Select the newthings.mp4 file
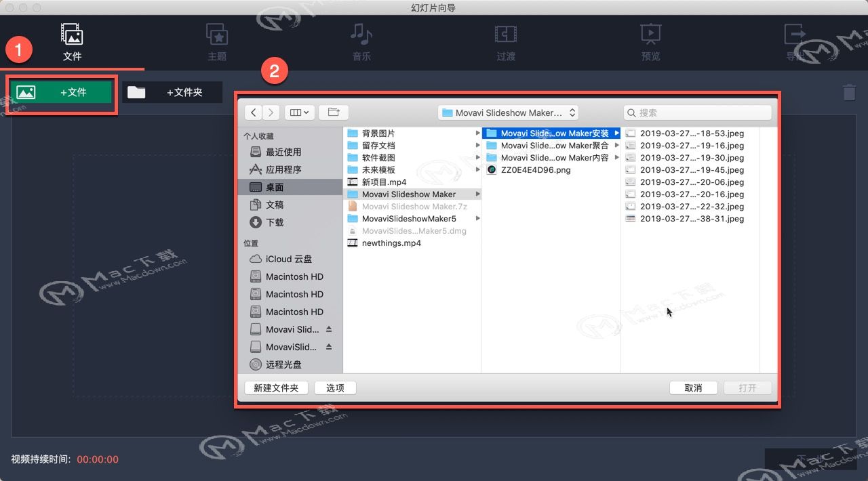868x481 pixels. (412, 243)
